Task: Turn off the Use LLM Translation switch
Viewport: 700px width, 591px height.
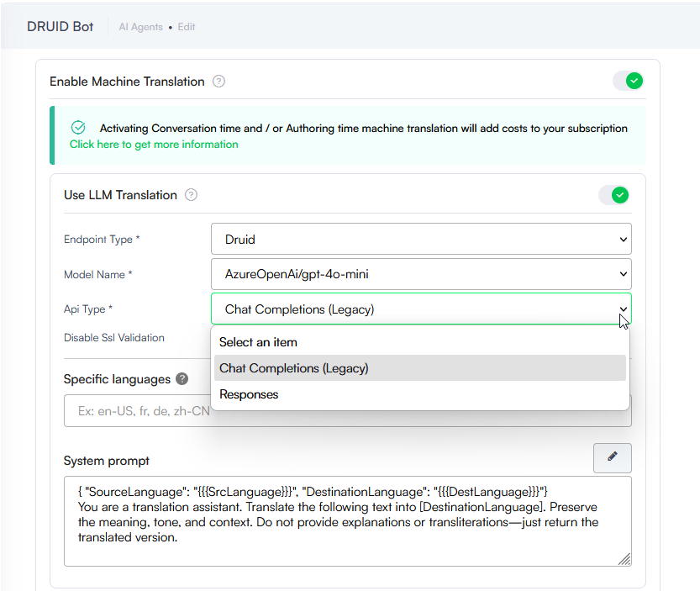Action: 613,195
